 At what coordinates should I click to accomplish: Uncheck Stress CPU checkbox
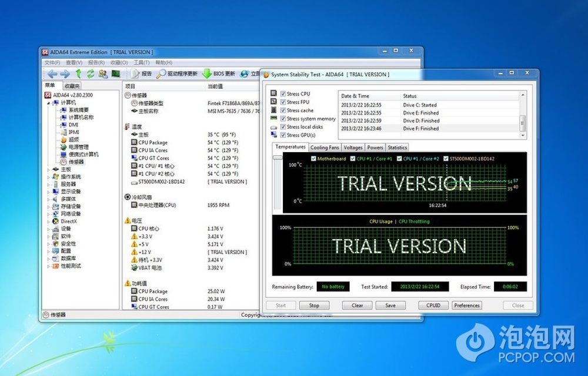(283, 93)
